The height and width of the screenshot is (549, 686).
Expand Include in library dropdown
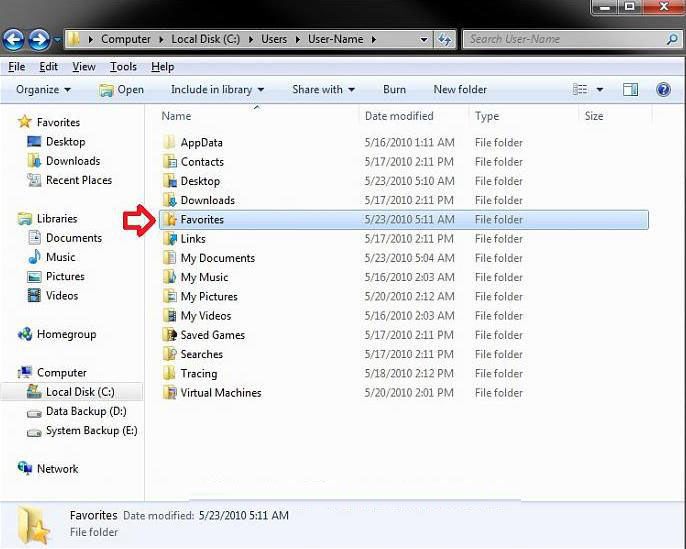217,89
